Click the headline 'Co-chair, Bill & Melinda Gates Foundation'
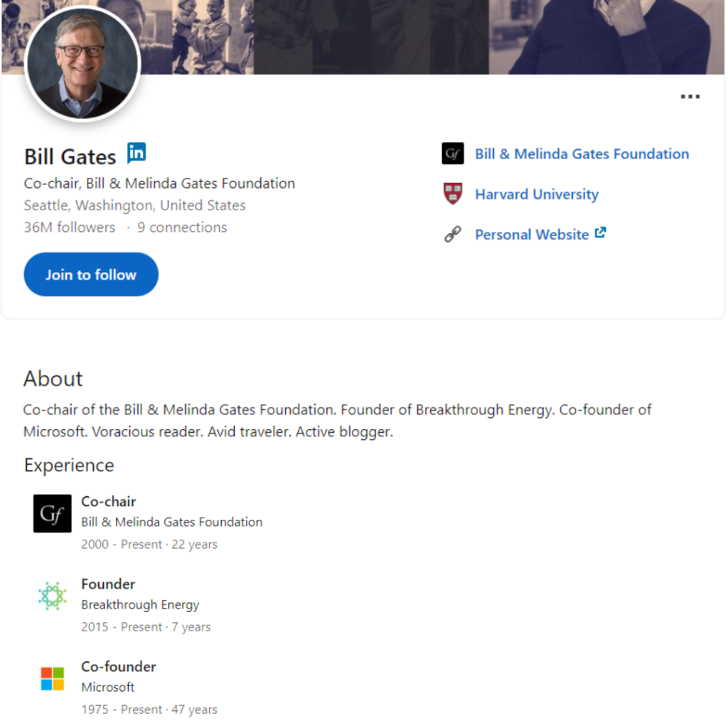This screenshot has width=728, height=728. click(x=159, y=183)
